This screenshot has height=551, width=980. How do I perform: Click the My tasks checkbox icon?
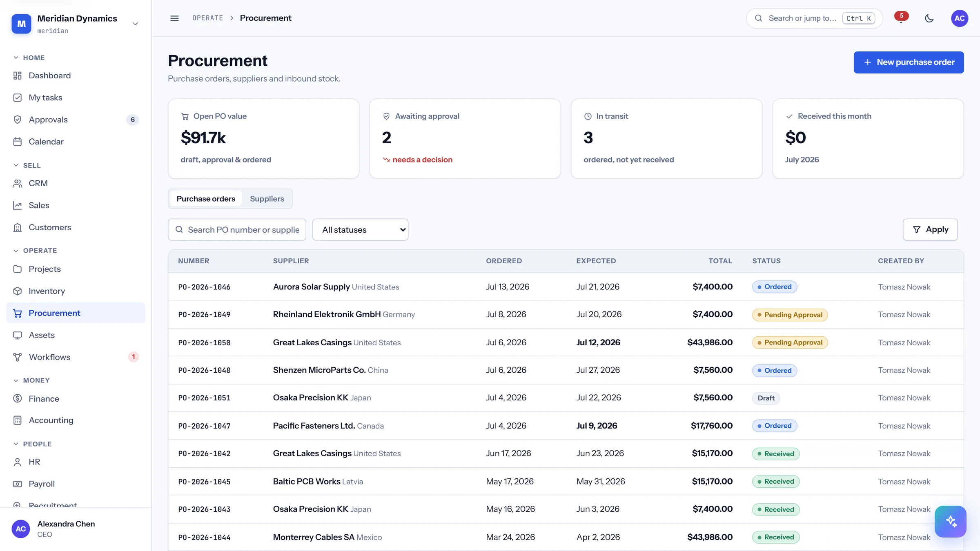tap(17, 98)
